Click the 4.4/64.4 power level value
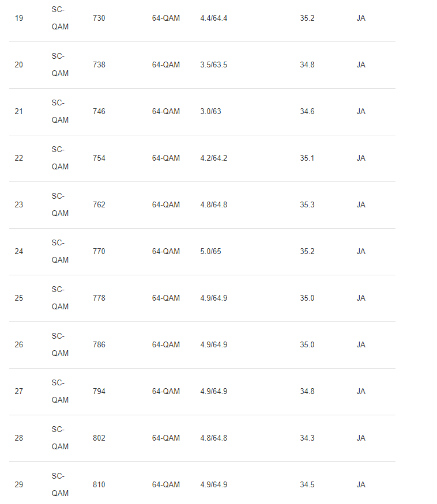 point(213,18)
